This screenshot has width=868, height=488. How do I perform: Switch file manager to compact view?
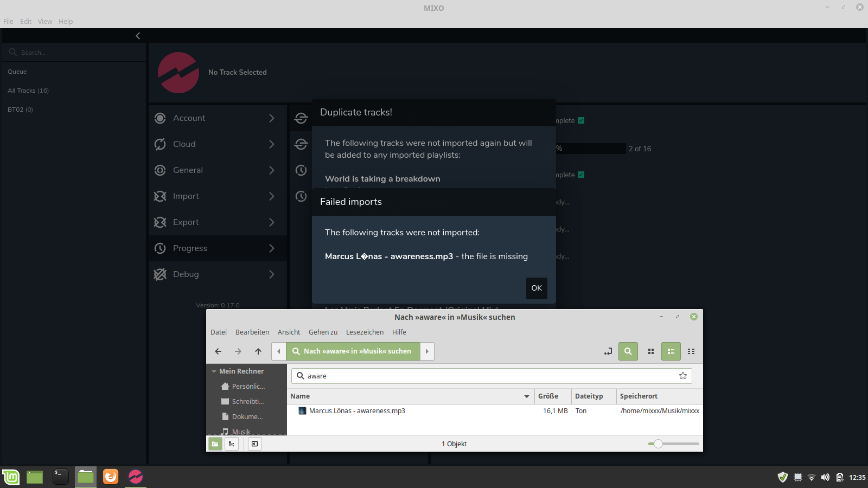[691, 351]
